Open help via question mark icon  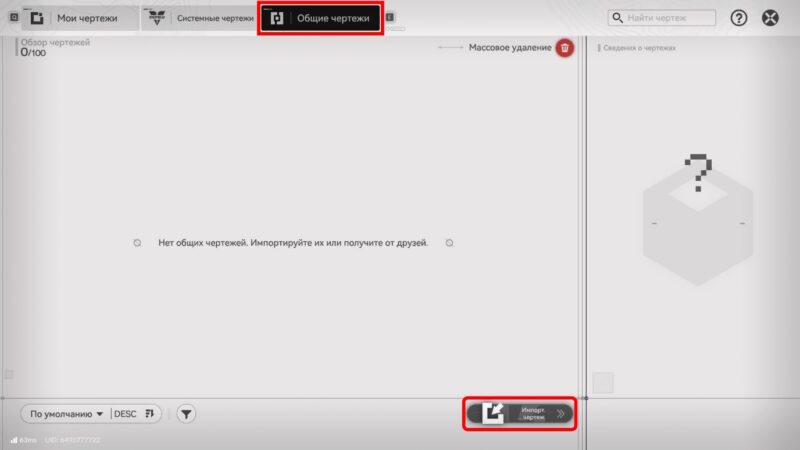(x=739, y=18)
